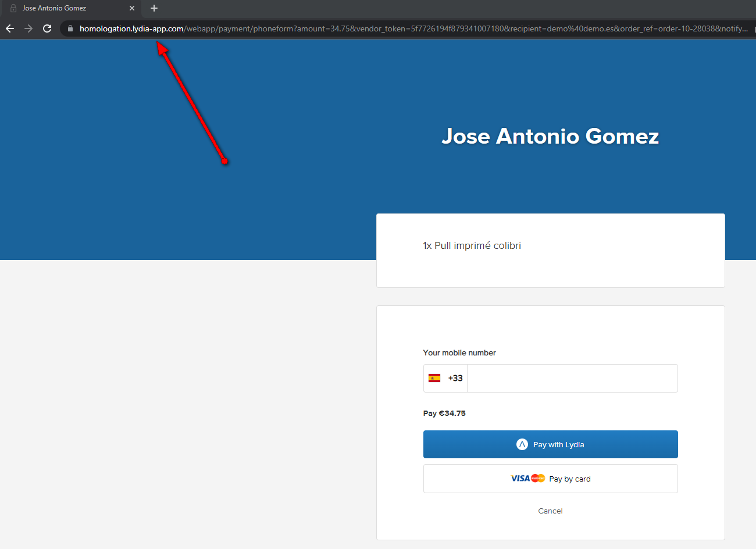Go forward to the next page
The width and height of the screenshot is (756, 549).
tap(28, 28)
